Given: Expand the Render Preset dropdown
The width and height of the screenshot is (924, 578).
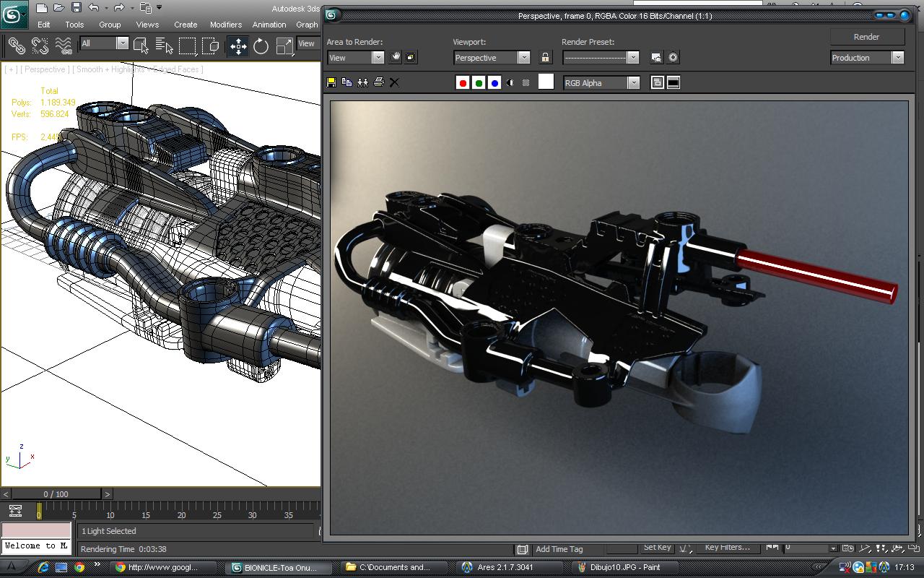Looking at the screenshot, I should click(x=601, y=58).
